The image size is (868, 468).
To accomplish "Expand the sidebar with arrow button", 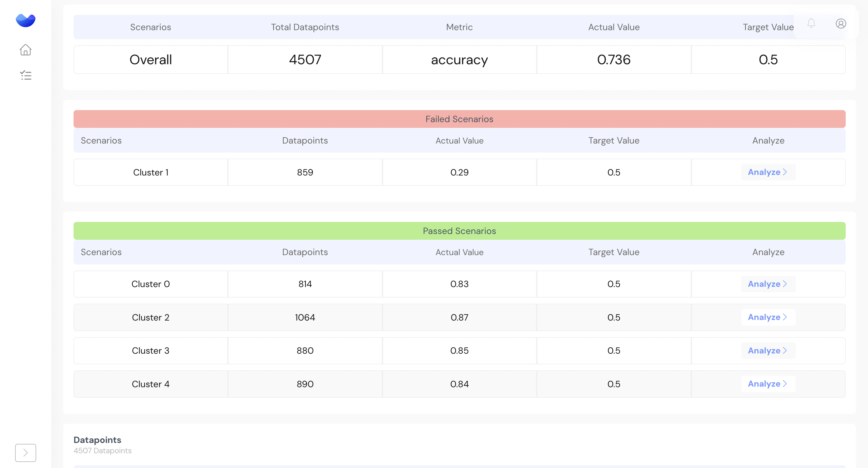I will point(25,453).
